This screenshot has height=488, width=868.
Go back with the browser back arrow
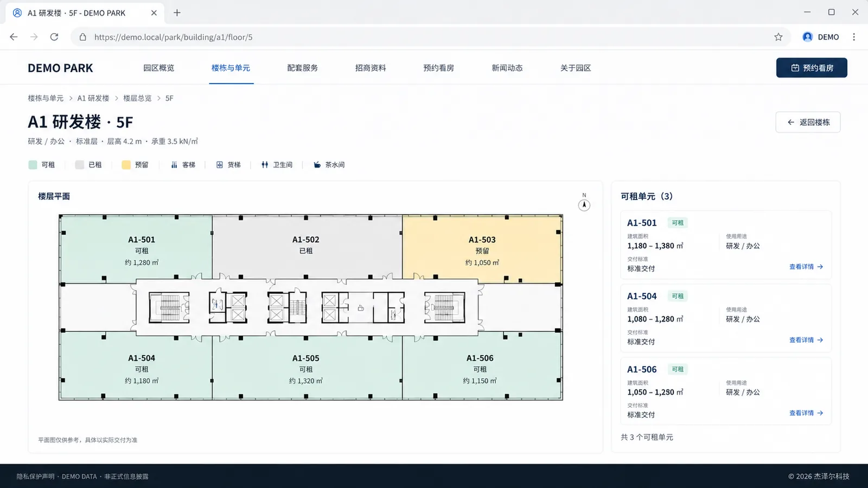(x=14, y=37)
